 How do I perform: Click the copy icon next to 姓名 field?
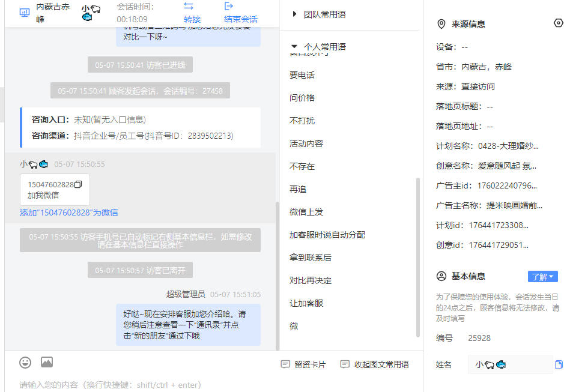pyautogui.click(x=559, y=364)
